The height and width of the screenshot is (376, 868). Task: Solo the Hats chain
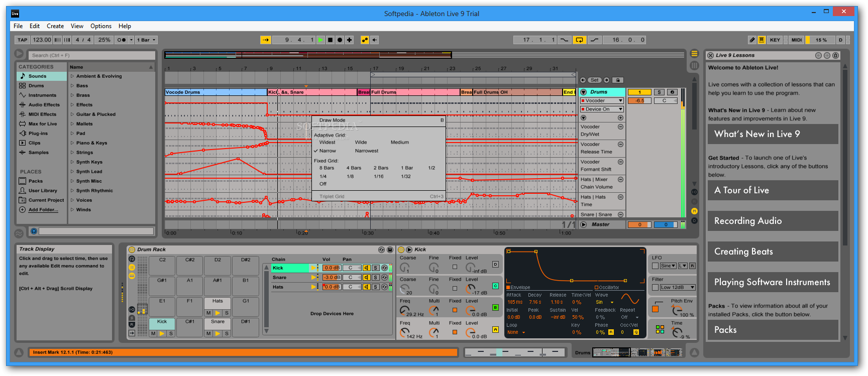pos(375,287)
